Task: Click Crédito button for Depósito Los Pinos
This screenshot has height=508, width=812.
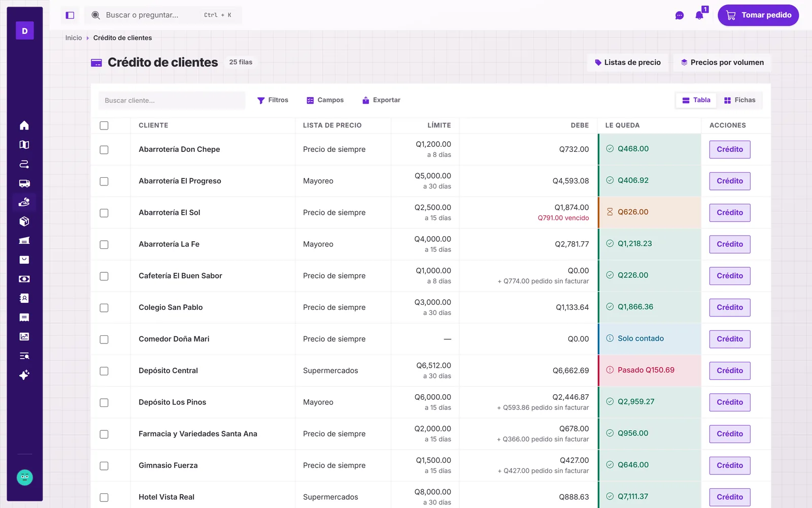Action: [x=730, y=402]
